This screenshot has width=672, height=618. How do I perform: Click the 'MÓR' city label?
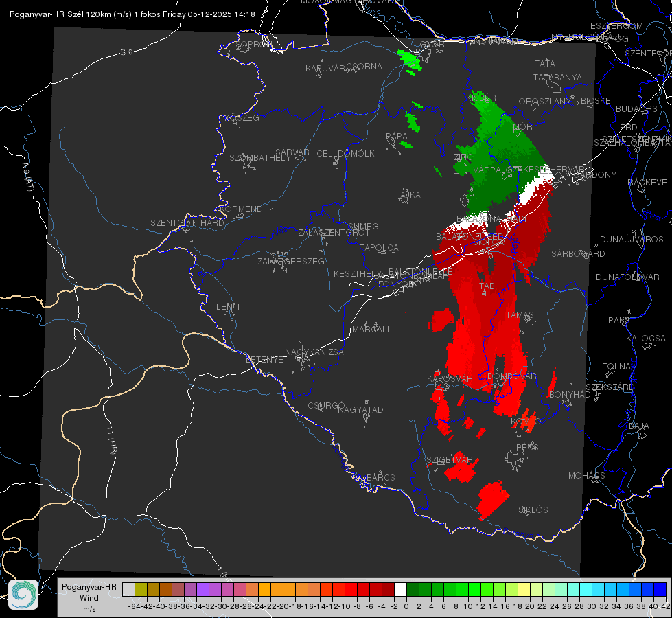click(523, 127)
